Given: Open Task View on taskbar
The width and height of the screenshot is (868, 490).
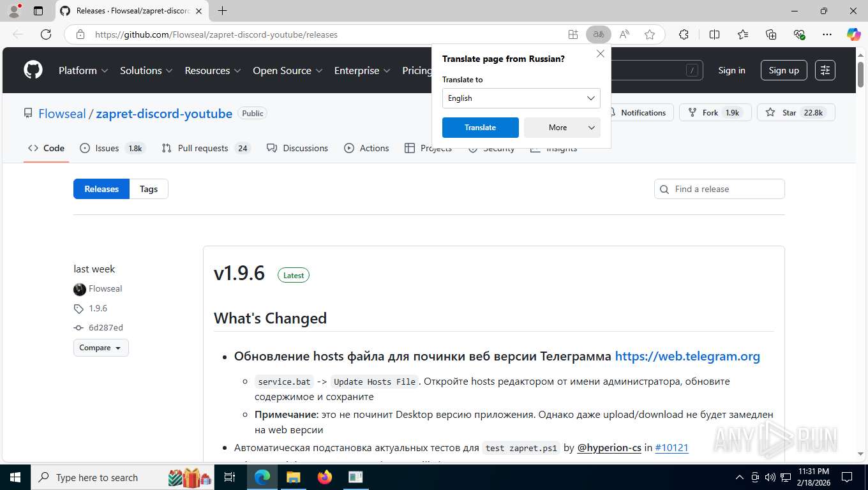Looking at the screenshot, I should pos(230,477).
